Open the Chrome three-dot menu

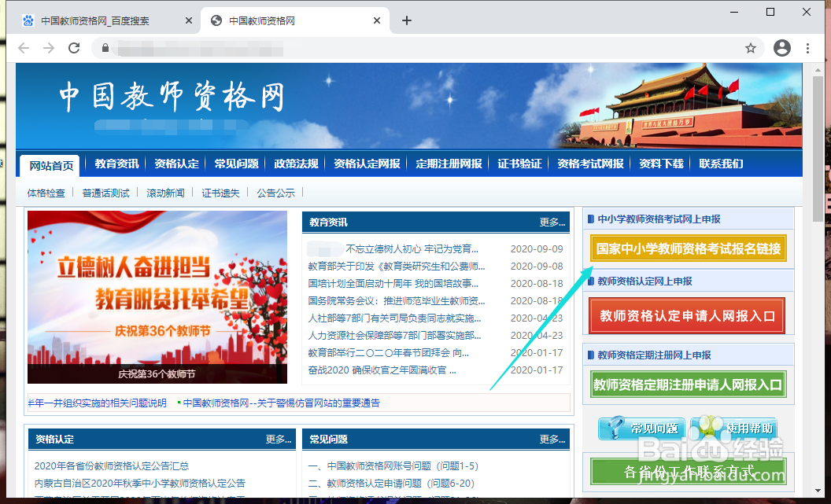pyautogui.click(x=807, y=48)
